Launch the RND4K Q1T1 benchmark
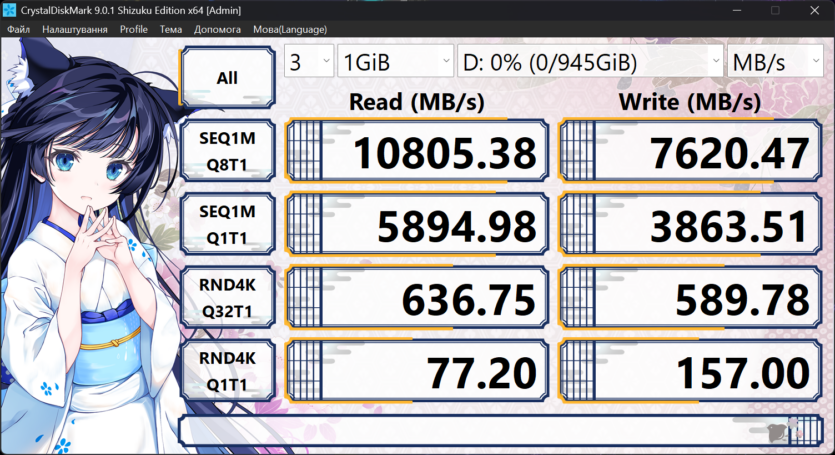 pos(227,371)
